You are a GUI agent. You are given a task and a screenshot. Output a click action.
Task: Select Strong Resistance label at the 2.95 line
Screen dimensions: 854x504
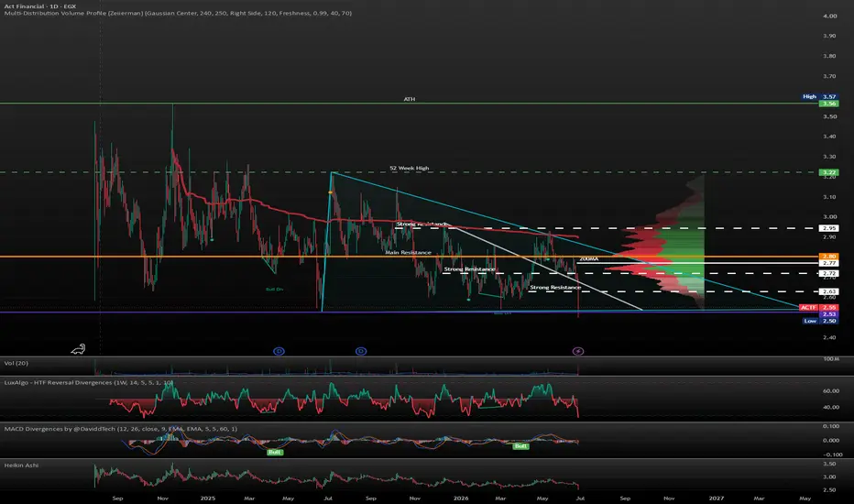tap(422, 224)
